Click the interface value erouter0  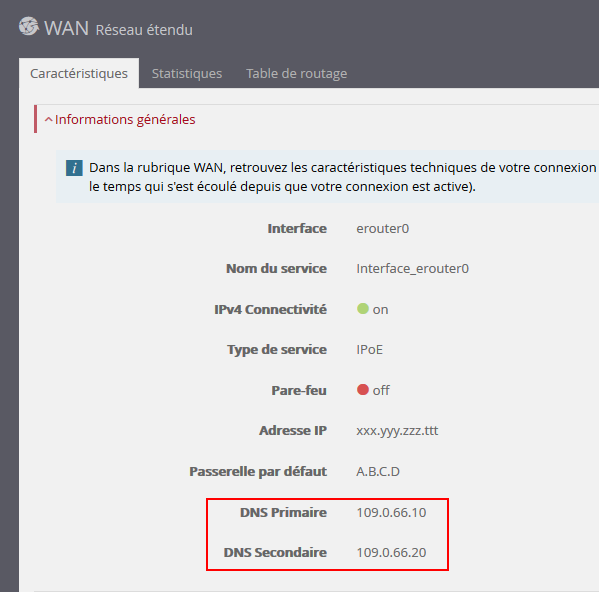point(383,229)
